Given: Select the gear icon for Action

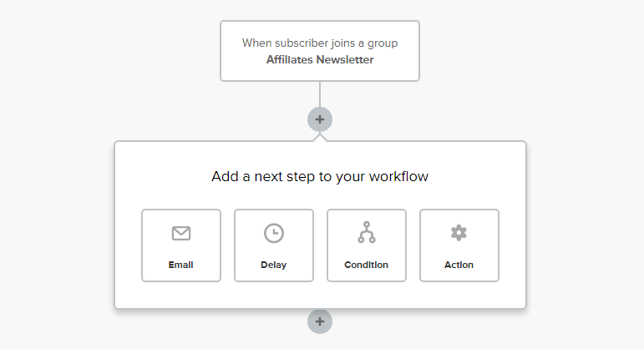Looking at the screenshot, I should click(x=459, y=233).
